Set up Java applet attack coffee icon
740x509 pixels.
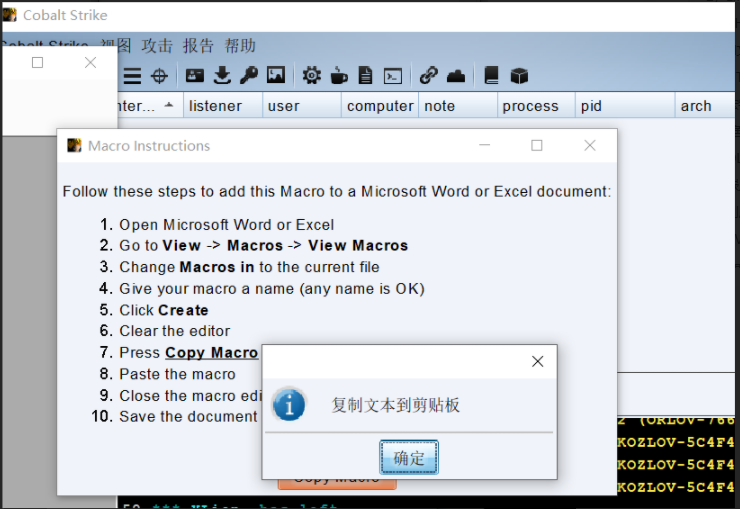(x=339, y=75)
